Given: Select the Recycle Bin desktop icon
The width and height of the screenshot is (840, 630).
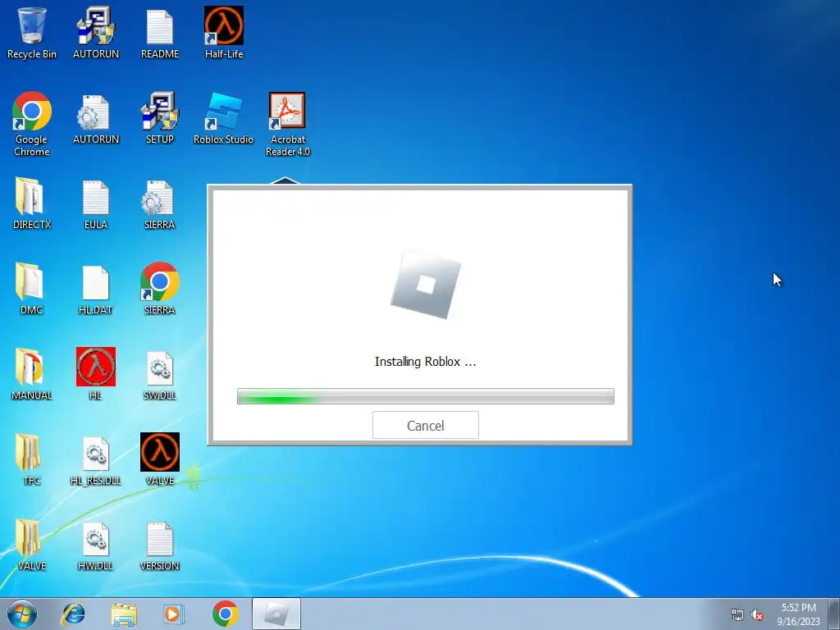Looking at the screenshot, I should click(x=32, y=32).
